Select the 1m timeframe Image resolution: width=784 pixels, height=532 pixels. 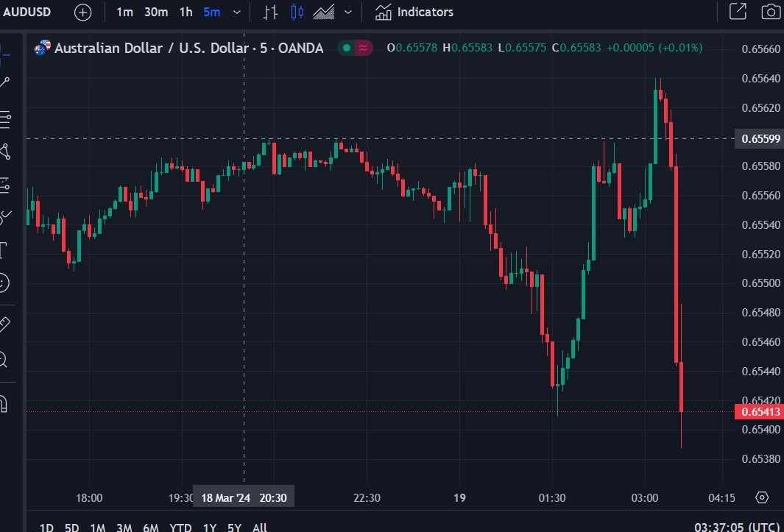[124, 12]
